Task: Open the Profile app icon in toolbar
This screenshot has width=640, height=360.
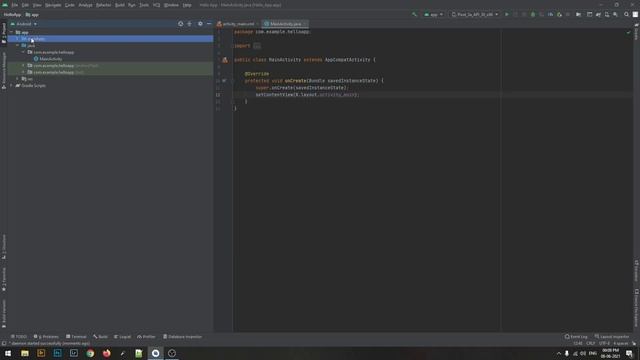Action: tap(550, 14)
